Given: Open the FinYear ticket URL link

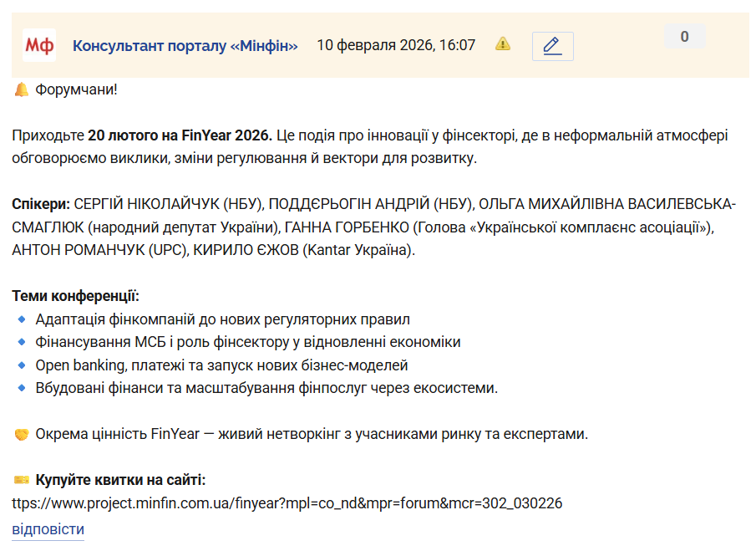Looking at the screenshot, I should pos(287,503).
